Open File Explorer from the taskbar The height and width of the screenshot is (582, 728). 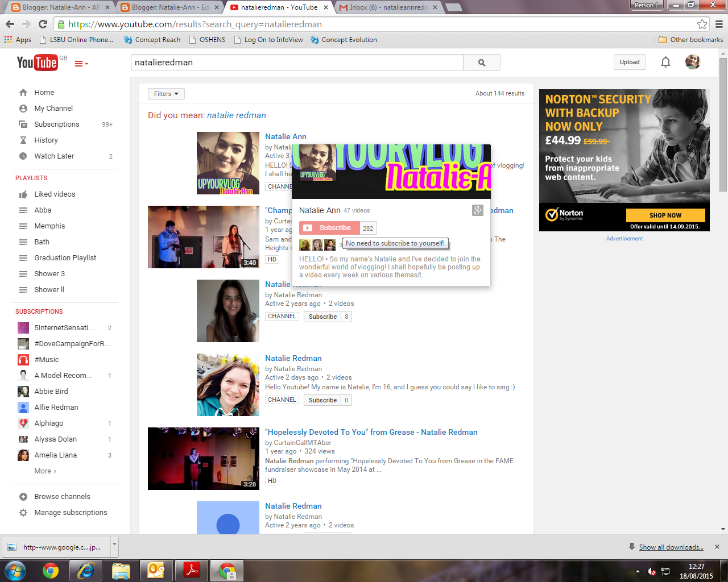point(121,570)
